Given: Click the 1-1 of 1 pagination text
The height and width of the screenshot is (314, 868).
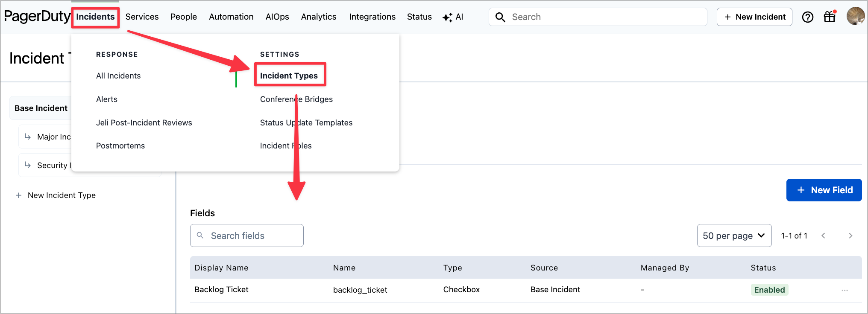Looking at the screenshot, I should pos(794,235).
